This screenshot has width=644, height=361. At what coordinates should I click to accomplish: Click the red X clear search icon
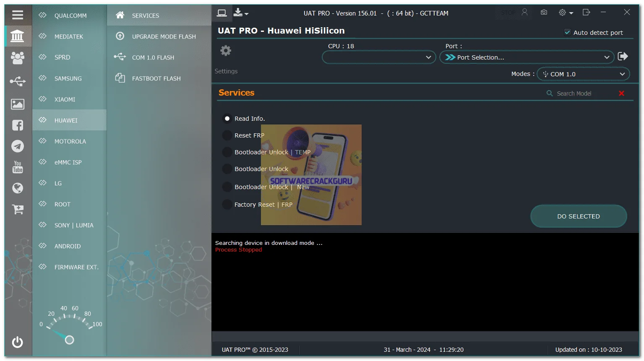[621, 93]
